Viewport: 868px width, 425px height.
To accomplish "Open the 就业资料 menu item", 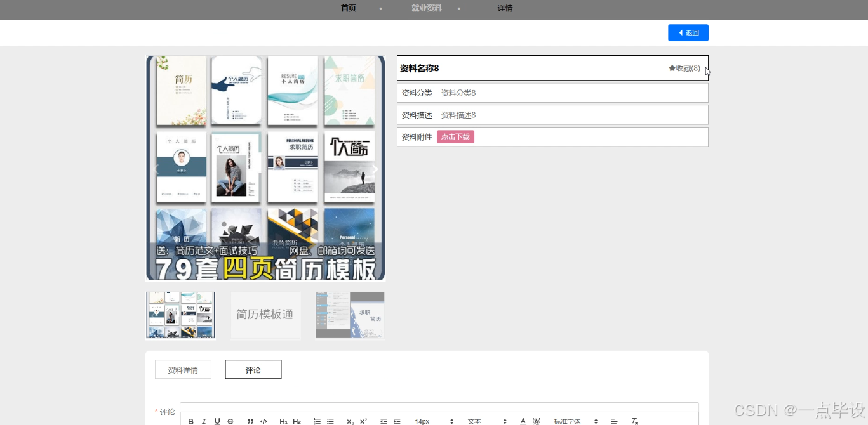I will click(427, 8).
